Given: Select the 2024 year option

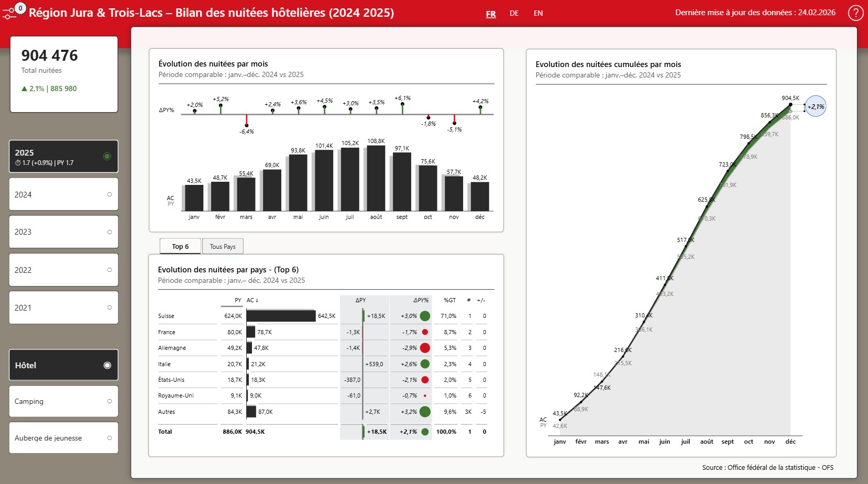Looking at the screenshot, I should (63, 194).
